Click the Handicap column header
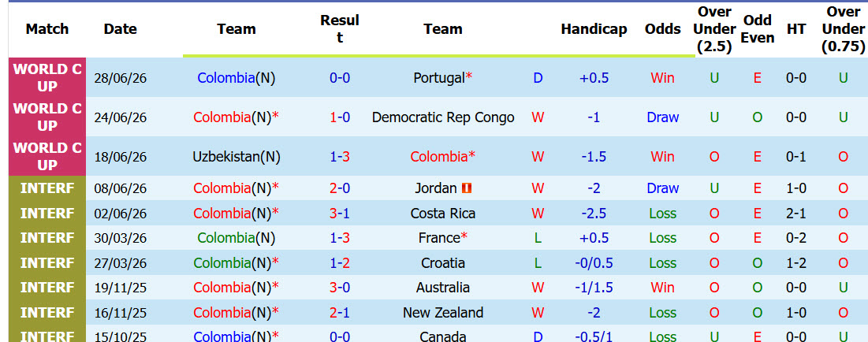 coord(594,29)
